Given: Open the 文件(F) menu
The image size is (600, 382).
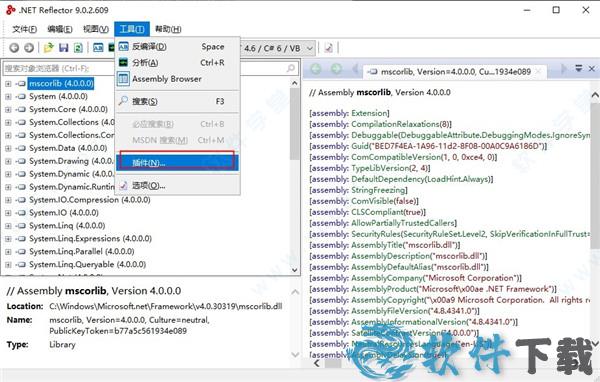Looking at the screenshot, I should (24, 29).
